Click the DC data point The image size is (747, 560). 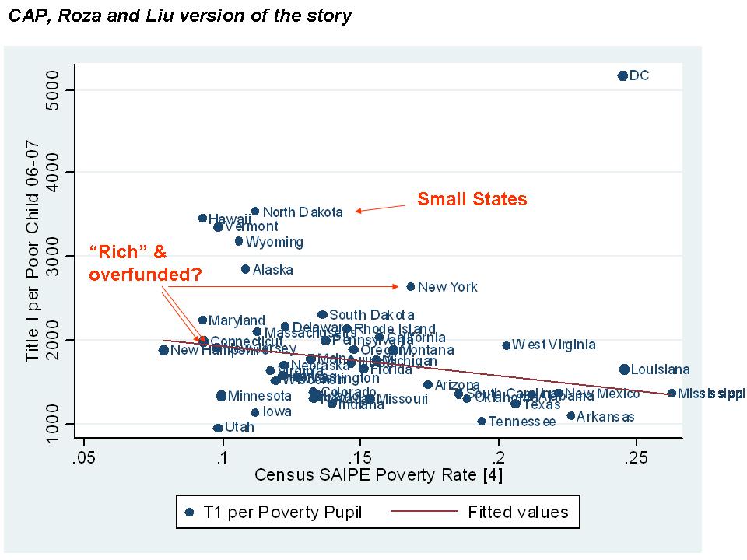click(622, 75)
